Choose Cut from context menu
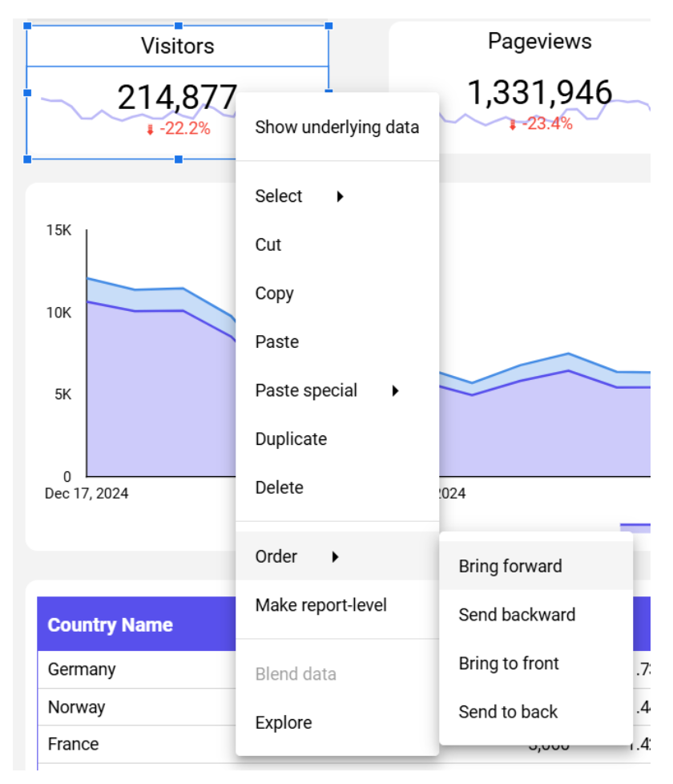Image resolution: width=673 pixels, height=784 pixels. 268,245
